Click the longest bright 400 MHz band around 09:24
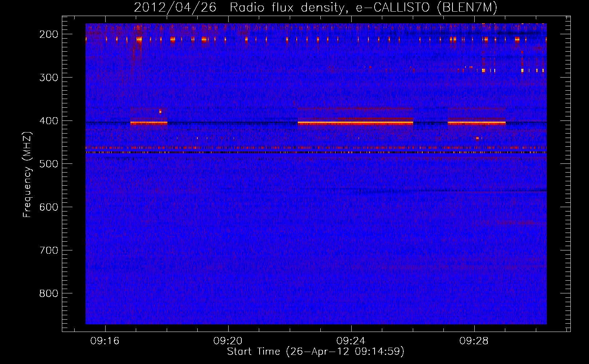The width and height of the screenshot is (589, 364). click(355, 123)
